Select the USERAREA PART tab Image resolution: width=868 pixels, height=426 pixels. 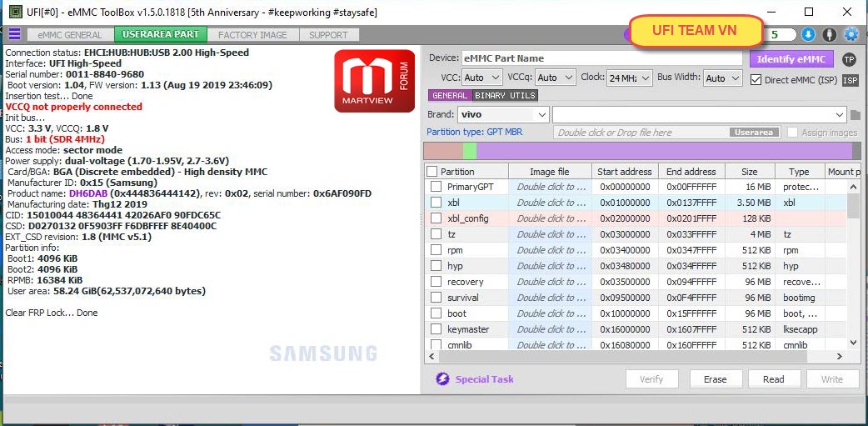pyautogui.click(x=161, y=34)
